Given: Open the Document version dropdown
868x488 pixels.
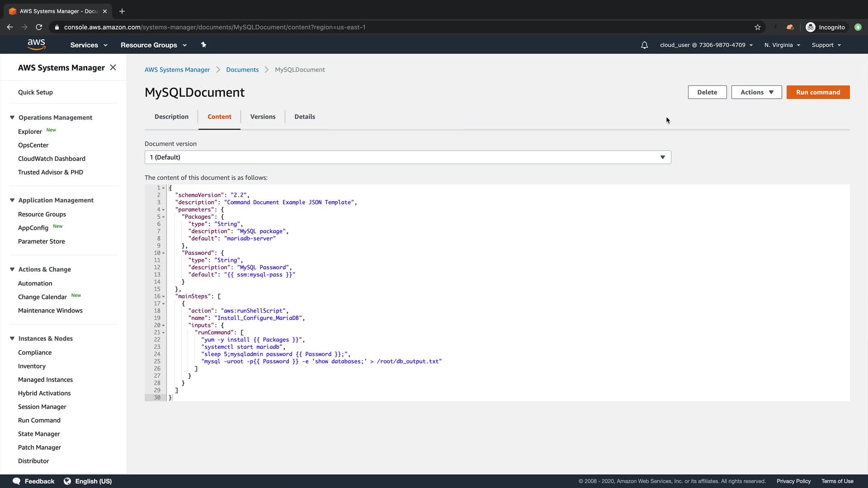Looking at the screenshot, I should 407,157.
